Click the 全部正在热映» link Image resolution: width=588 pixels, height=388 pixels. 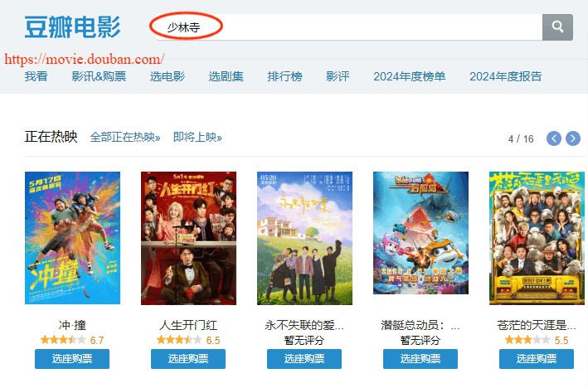125,137
